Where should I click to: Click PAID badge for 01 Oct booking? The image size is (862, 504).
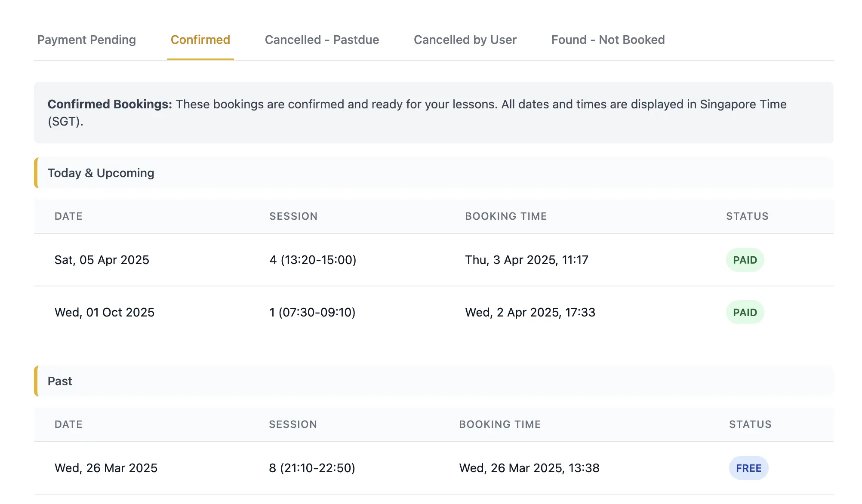pyautogui.click(x=745, y=312)
